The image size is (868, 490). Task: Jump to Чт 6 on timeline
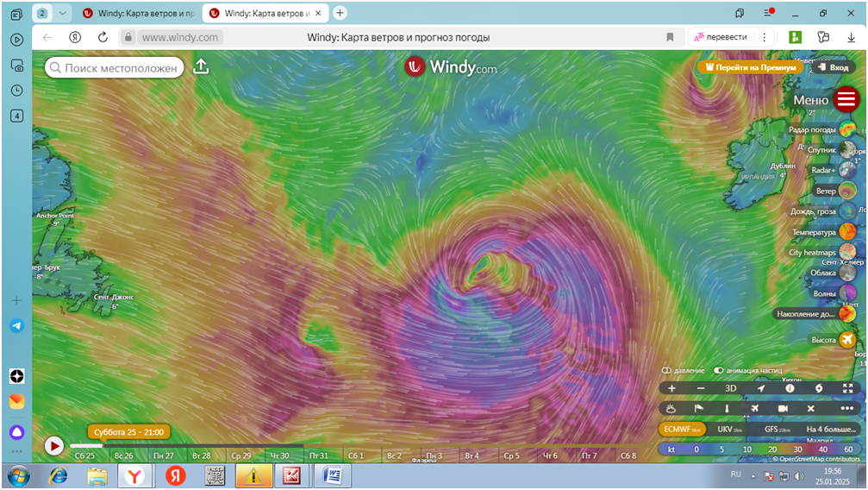pyautogui.click(x=550, y=455)
